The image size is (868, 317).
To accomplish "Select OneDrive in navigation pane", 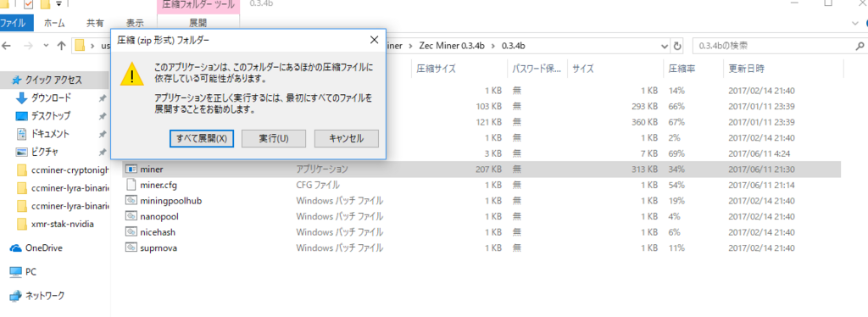I will pos(44,247).
